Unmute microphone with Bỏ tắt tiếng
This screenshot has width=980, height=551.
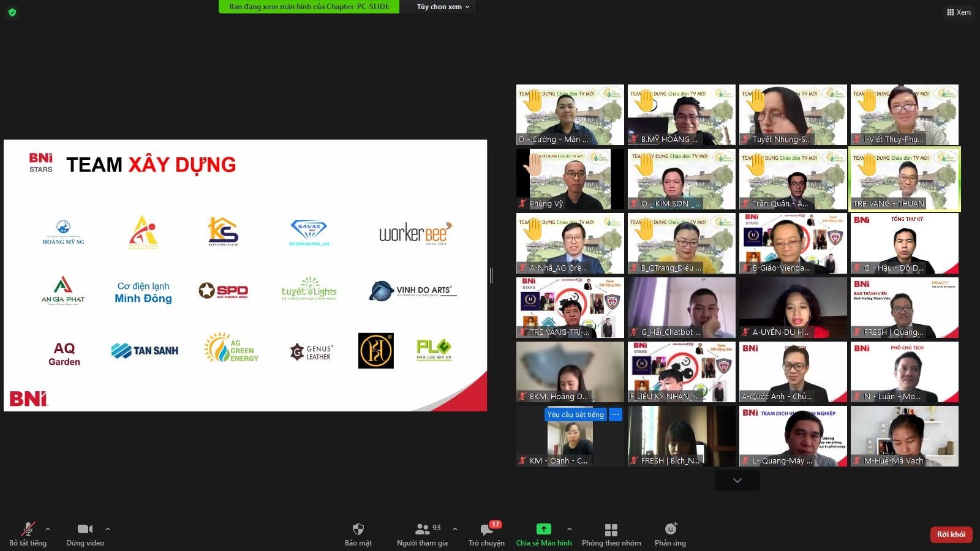pyautogui.click(x=28, y=534)
